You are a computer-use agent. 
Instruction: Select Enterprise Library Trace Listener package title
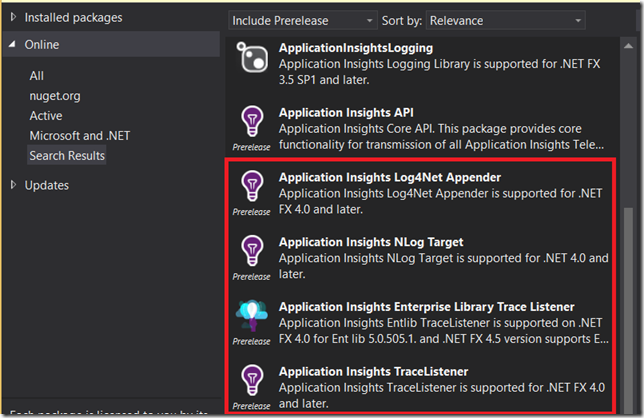426,307
